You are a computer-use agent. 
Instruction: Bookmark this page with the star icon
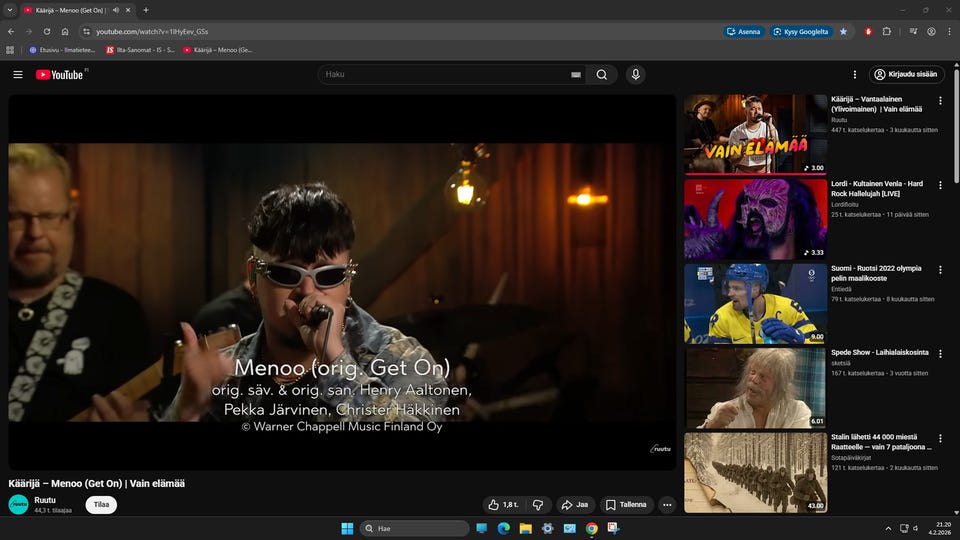click(843, 31)
